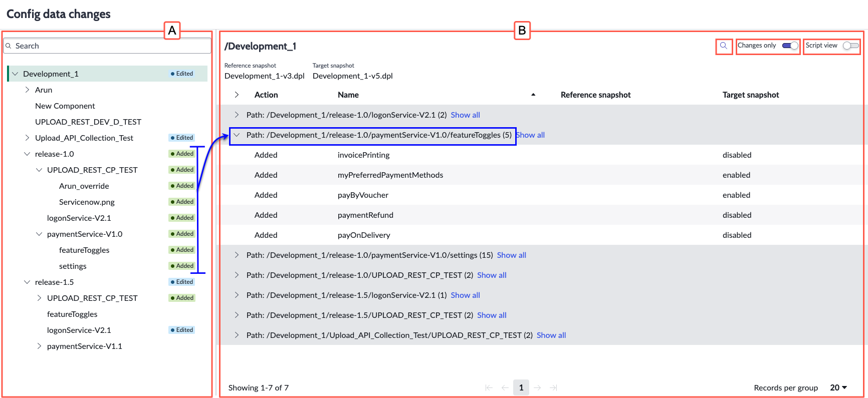Image resolution: width=868 pixels, height=398 pixels.
Task: Go to first page of results
Action: (x=489, y=387)
